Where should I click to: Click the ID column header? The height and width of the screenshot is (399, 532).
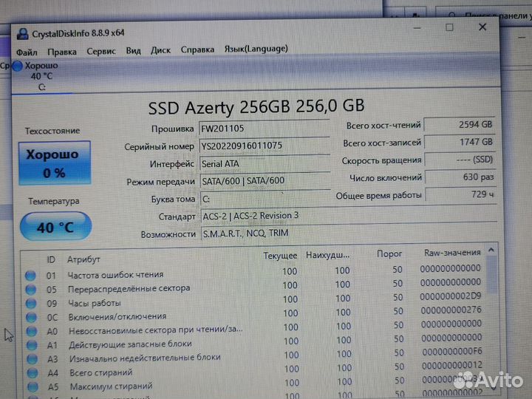pyautogui.click(x=51, y=259)
